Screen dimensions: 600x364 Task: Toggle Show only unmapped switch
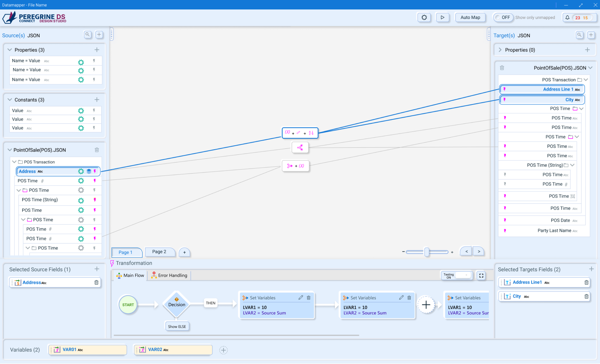503,17
